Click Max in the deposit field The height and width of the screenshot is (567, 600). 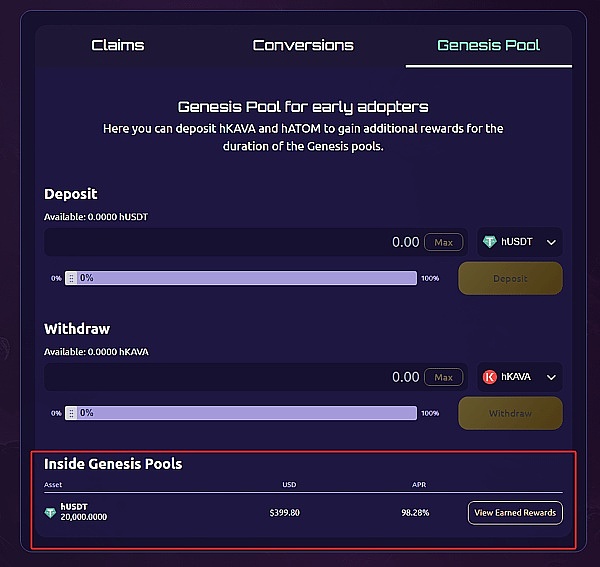(x=444, y=242)
